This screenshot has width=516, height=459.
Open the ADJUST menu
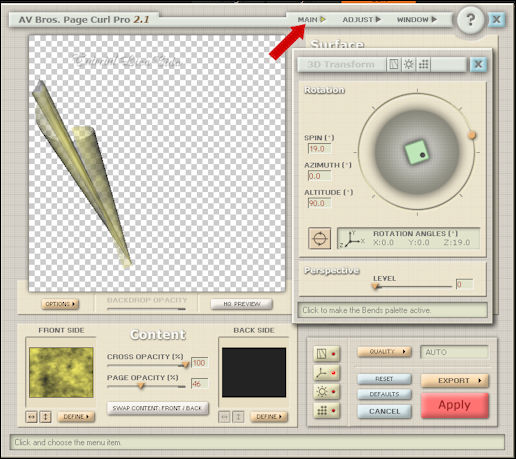click(x=362, y=20)
